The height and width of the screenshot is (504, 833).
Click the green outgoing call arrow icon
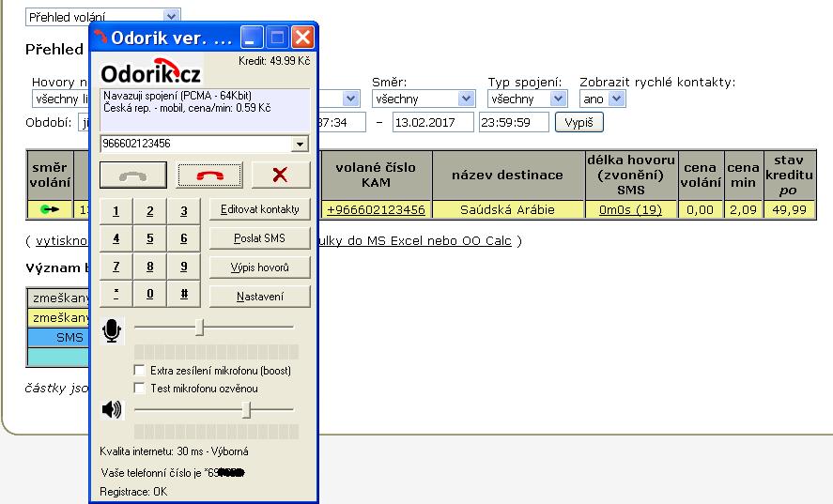point(50,210)
